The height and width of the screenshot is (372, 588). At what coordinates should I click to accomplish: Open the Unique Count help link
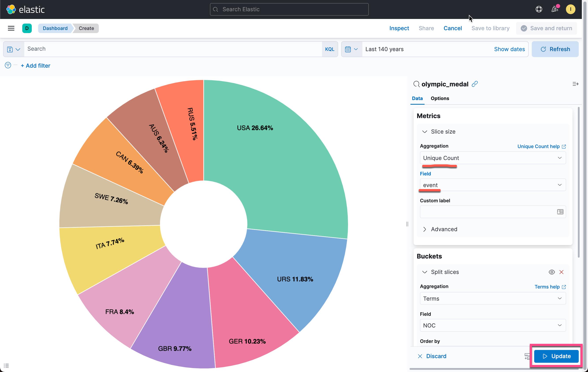click(x=541, y=146)
